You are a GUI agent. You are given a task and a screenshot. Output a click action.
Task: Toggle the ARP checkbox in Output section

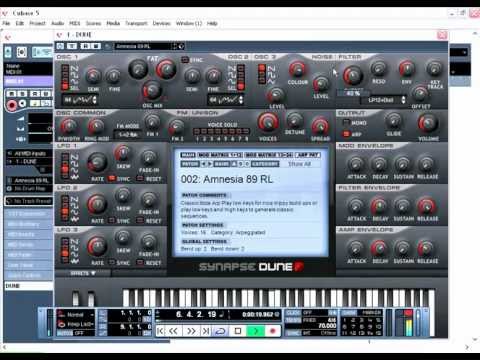pos(346,134)
